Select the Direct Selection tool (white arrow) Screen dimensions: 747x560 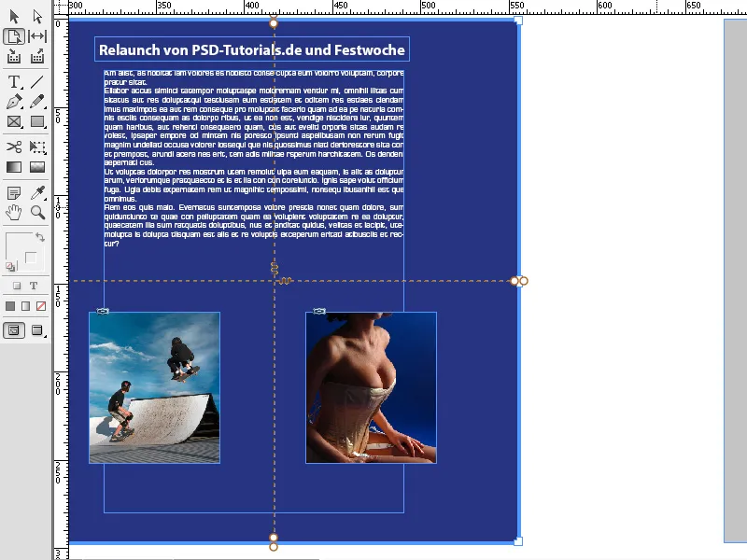[37, 17]
